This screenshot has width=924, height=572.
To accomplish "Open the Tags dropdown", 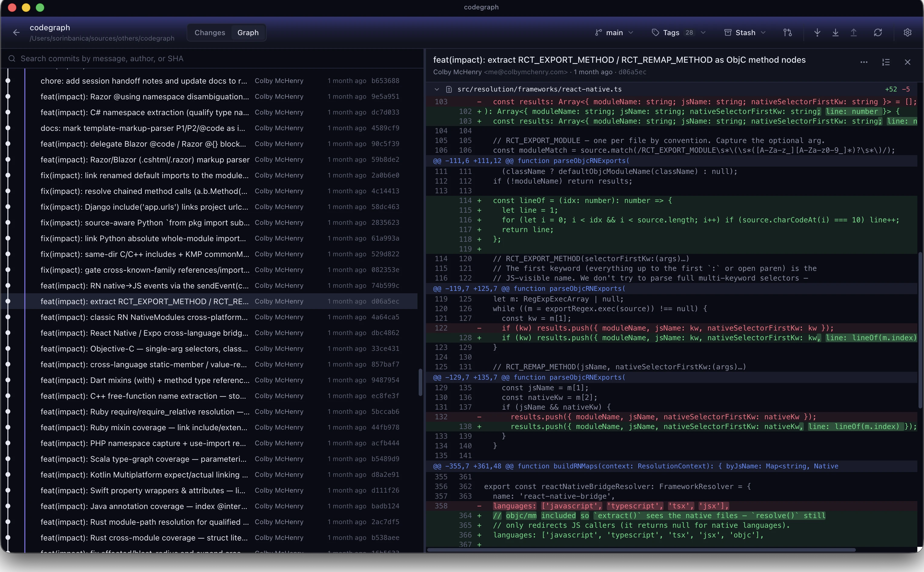I will (679, 32).
